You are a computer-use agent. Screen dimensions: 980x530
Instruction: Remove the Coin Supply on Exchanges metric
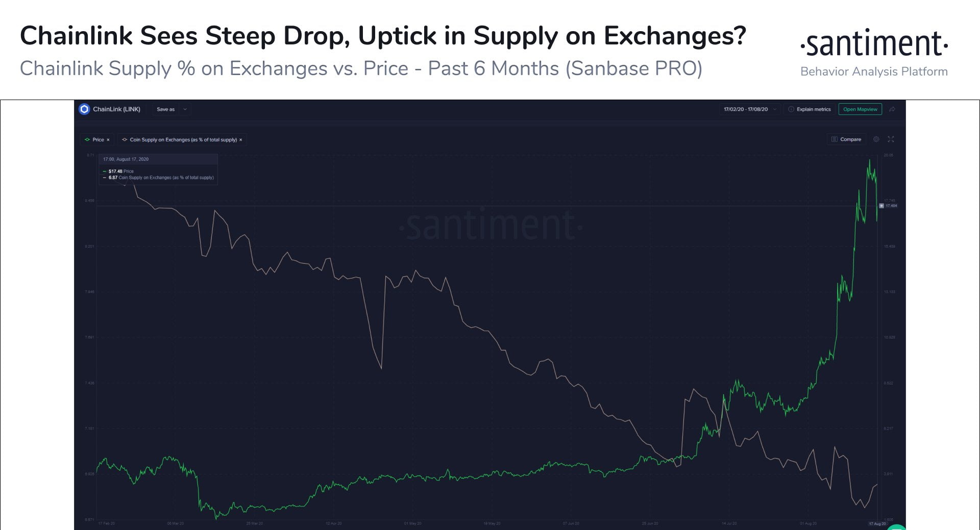click(241, 140)
